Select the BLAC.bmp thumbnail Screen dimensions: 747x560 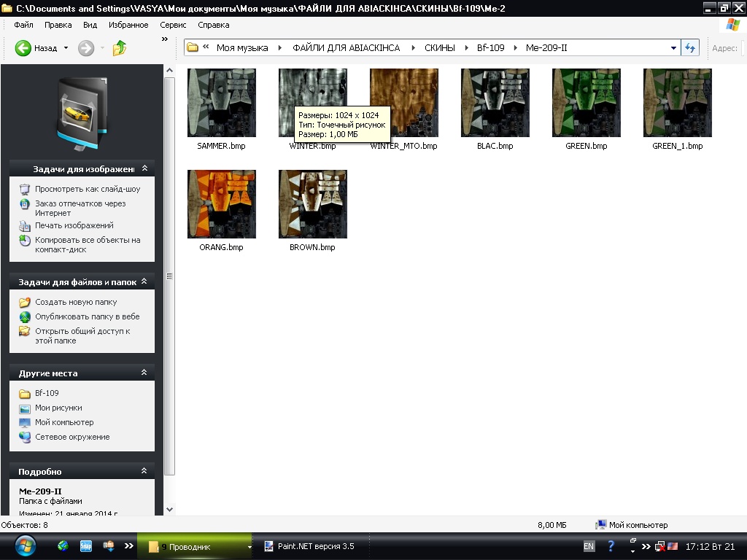[x=495, y=102]
